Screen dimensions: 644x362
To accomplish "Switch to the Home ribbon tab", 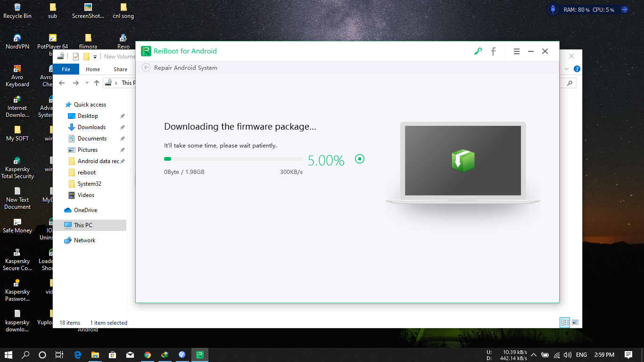I will (x=92, y=69).
